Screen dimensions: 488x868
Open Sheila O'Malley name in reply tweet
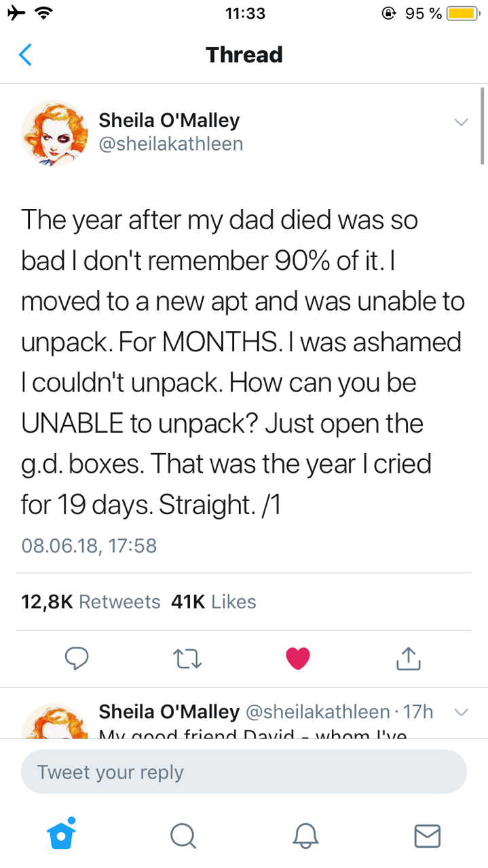point(169,711)
